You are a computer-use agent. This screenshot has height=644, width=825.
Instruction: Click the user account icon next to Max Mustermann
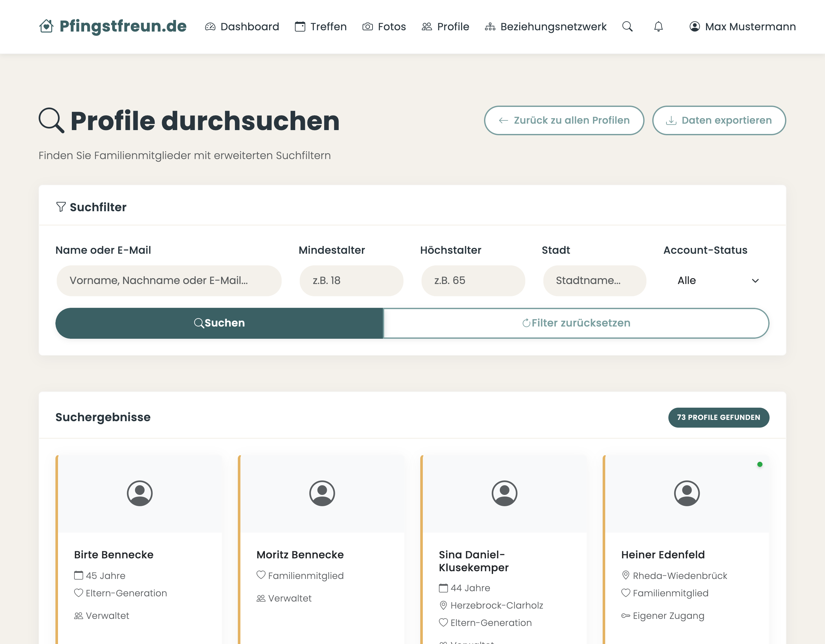click(695, 26)
